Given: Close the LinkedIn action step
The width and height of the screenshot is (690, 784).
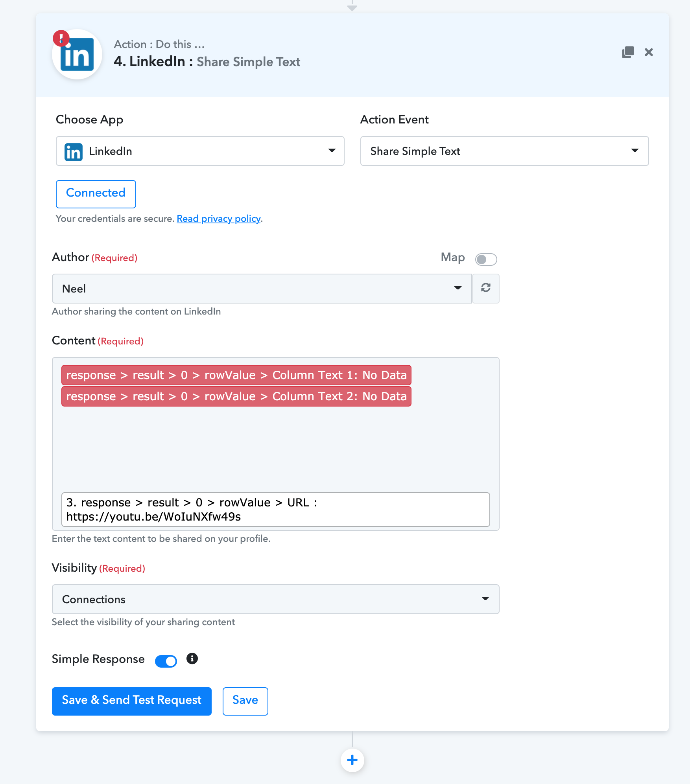Looking at the screenshot, I should 649,52.
